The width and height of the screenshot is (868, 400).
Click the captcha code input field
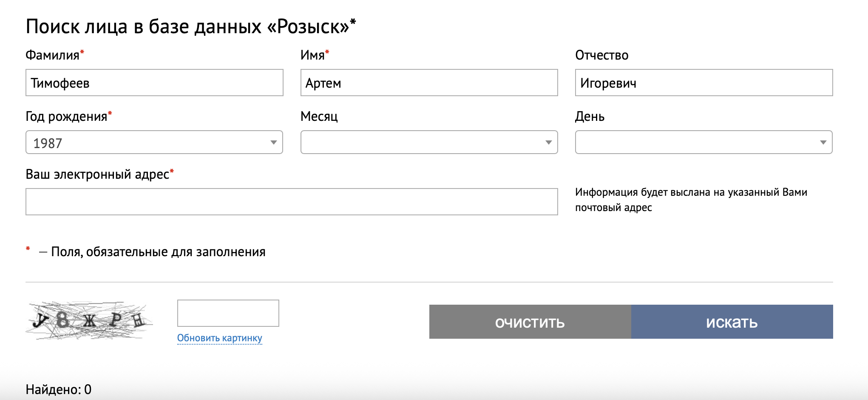[x=228, y=313]
